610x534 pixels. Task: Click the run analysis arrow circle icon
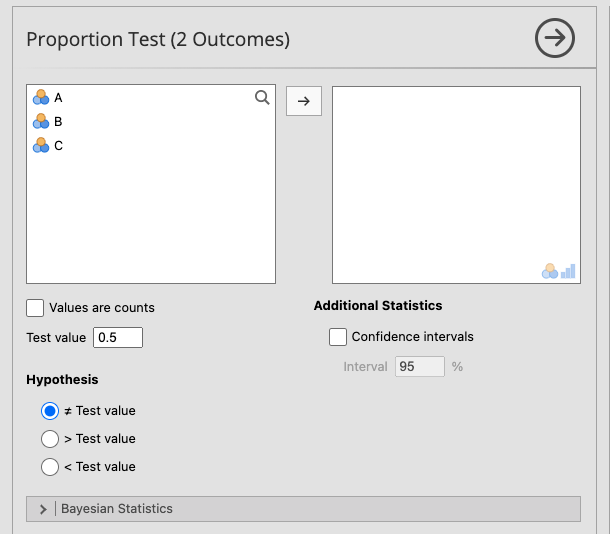[554, 39]
